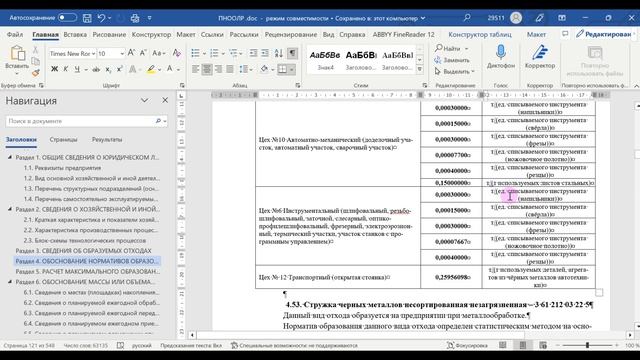This screenshot has height=360, width=640.
Task: Click the search magnifier in title bar
Action: [467, 18]
